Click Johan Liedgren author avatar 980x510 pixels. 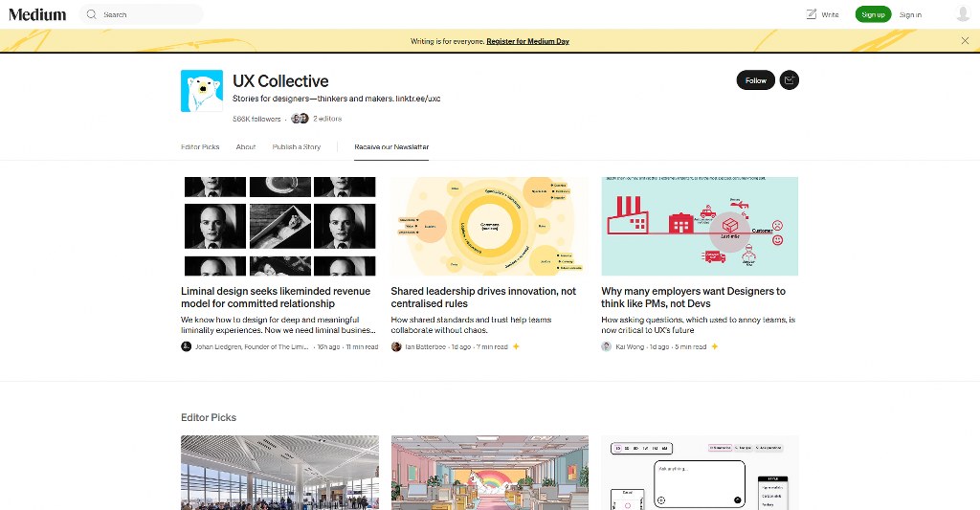[187, 346]
